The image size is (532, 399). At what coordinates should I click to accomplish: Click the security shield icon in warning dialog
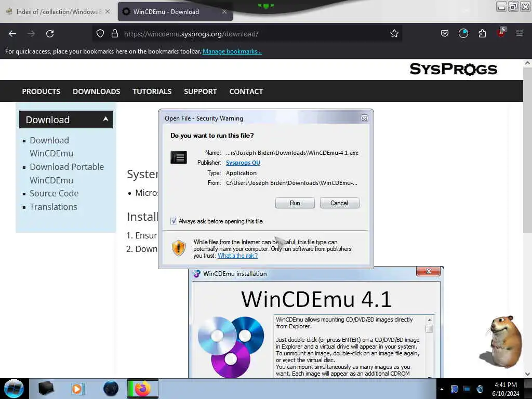click(x=179, y=247)
